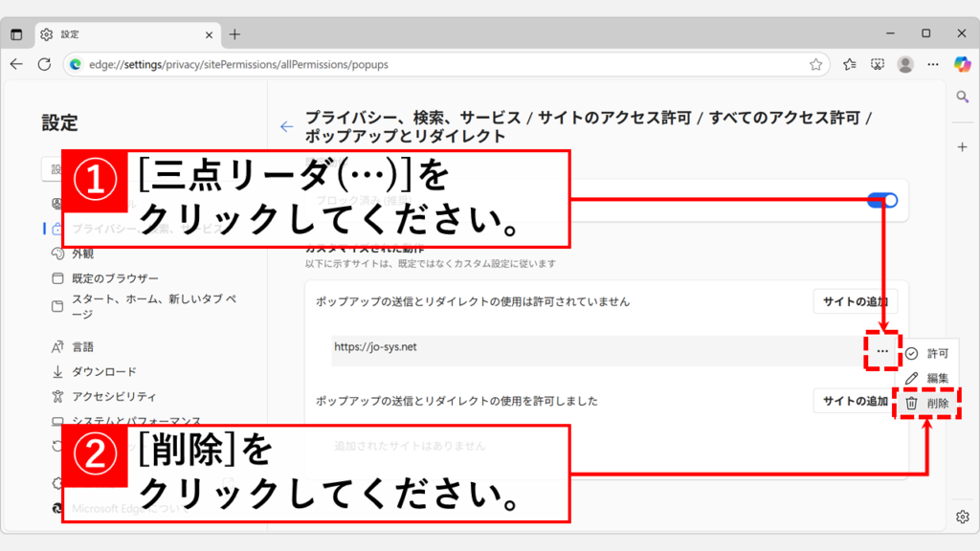The width and height of the screenshot is (980, 551).
Task: Go back to previous settings page arrow
Action: [286, 127]
